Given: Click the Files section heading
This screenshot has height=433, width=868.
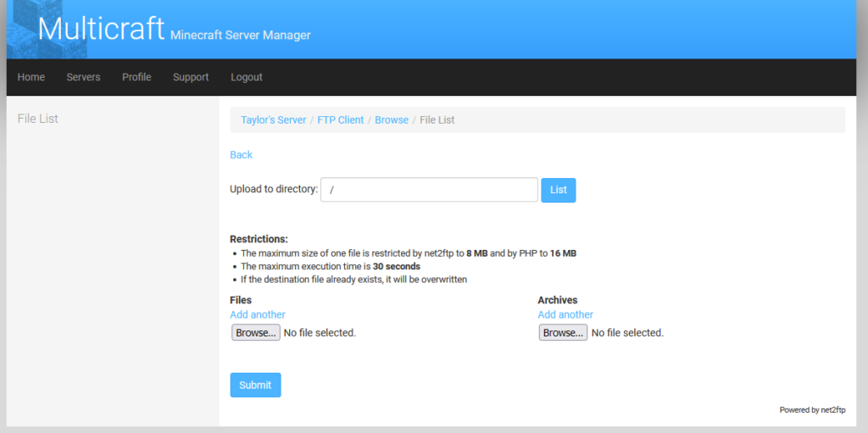Looking at the screenshot, I should click(x=240, y=300).
